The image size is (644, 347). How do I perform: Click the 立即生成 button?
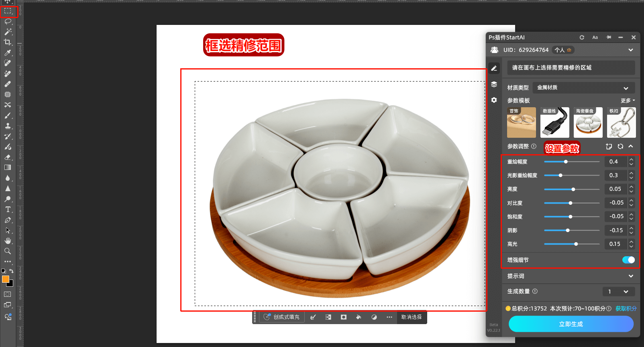[571, 324]
